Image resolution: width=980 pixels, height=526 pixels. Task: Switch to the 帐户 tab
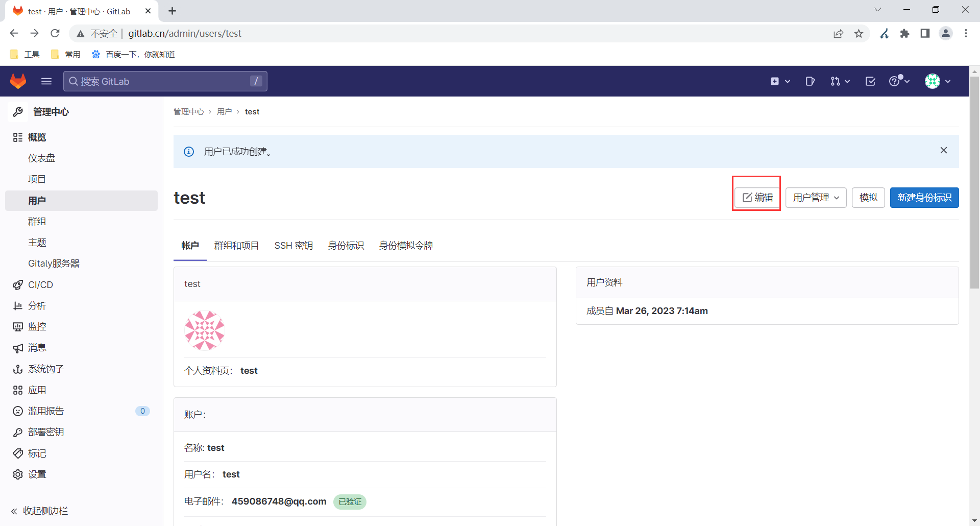tap(190, 246)
